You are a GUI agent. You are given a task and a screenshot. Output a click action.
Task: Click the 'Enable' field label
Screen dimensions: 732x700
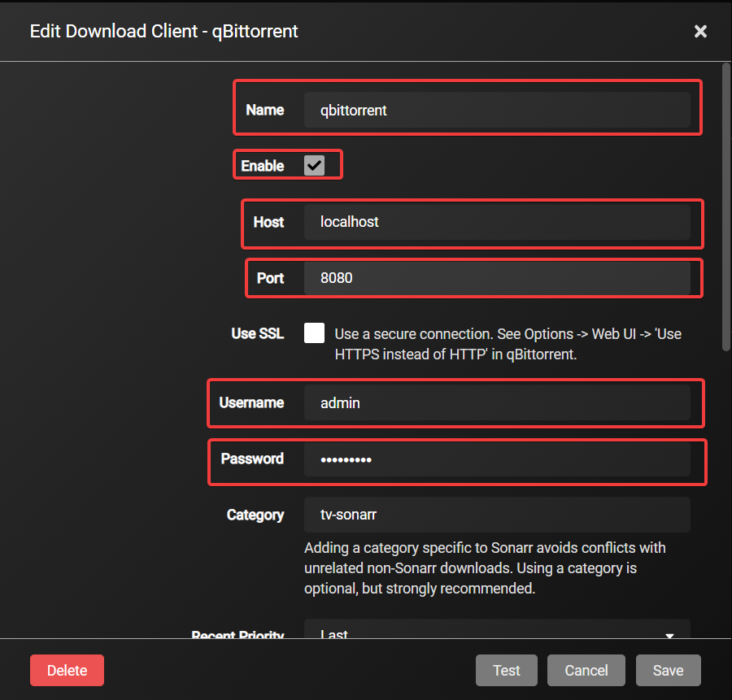(263, 166)
